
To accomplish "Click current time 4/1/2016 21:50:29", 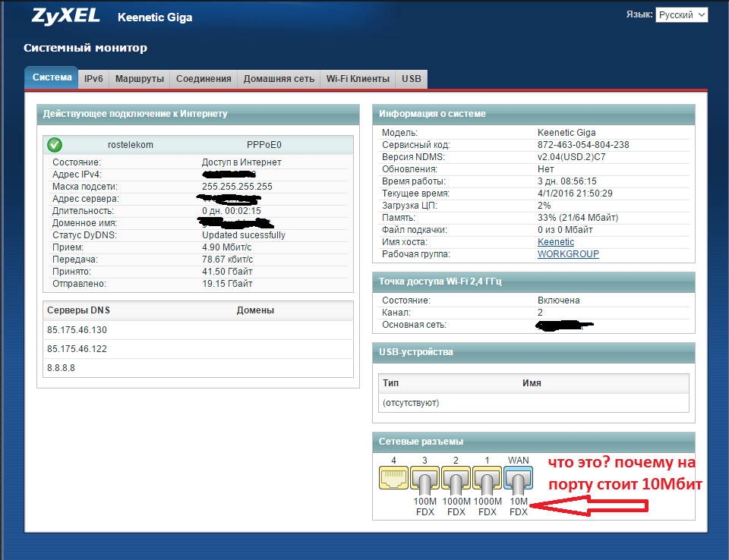I will click(575, 193).
